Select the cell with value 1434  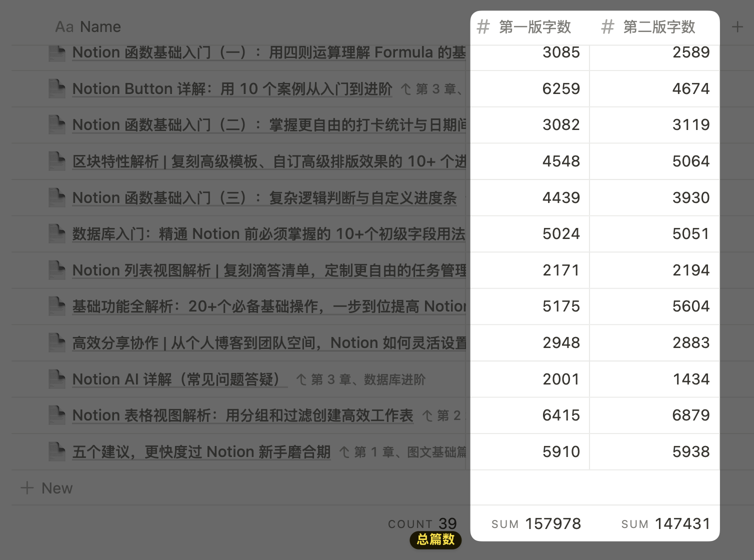654,379
